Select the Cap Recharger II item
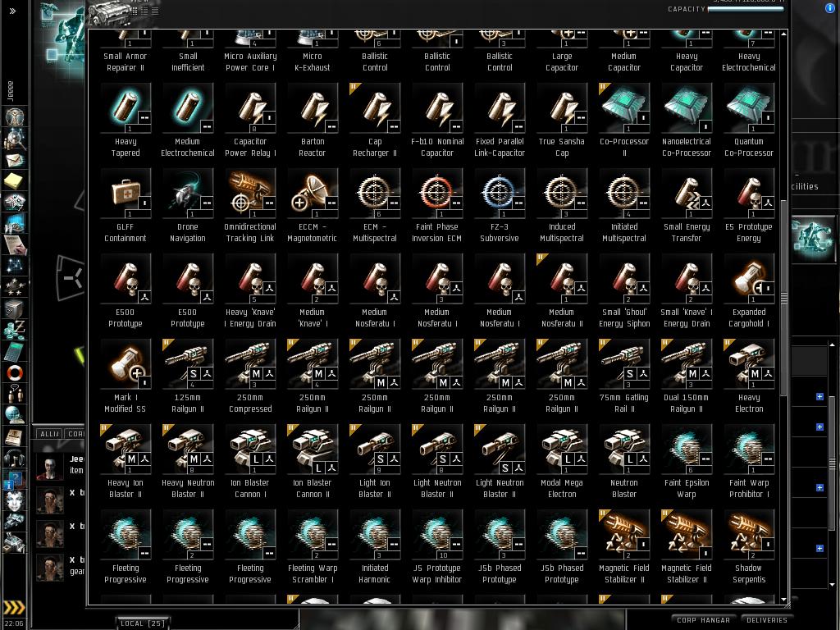The image size is (840, 630). (375, 120)
